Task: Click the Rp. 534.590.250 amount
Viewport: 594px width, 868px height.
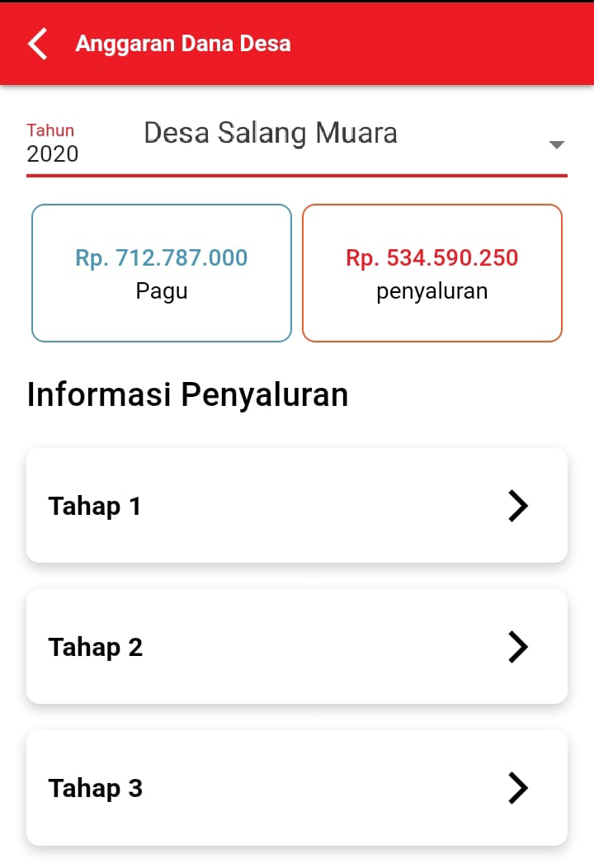Action: coord(432,257)
